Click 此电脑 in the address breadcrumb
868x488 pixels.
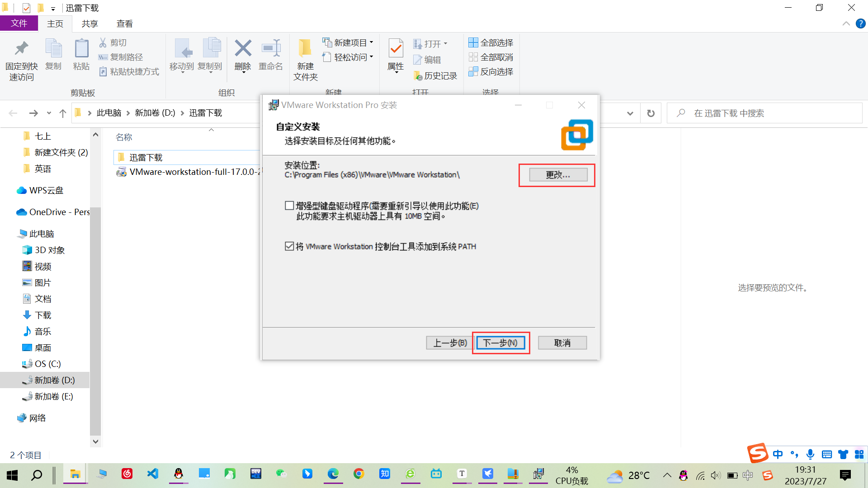(109, 113)
